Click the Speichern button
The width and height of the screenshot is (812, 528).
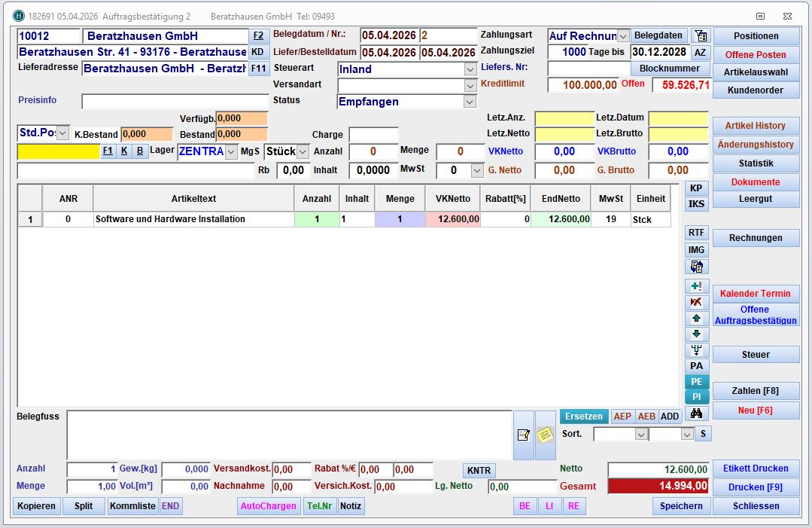[681, 506]
